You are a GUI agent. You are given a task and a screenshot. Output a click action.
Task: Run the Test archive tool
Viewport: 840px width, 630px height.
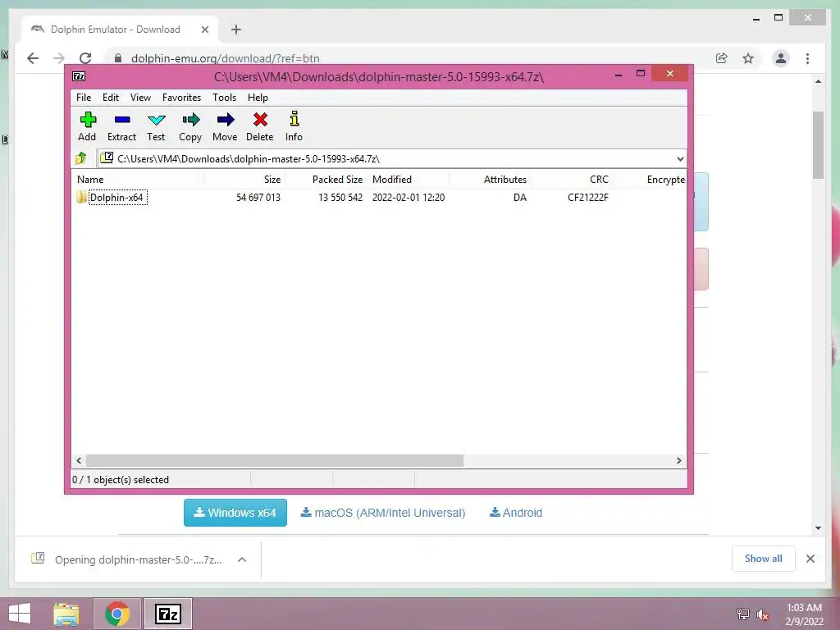pos(156,126)
